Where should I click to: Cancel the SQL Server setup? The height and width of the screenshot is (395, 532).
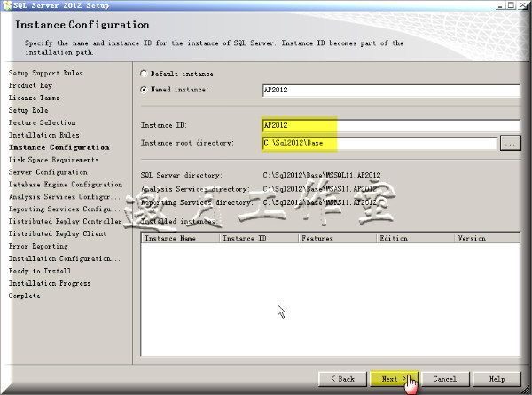tap(445, 379)
